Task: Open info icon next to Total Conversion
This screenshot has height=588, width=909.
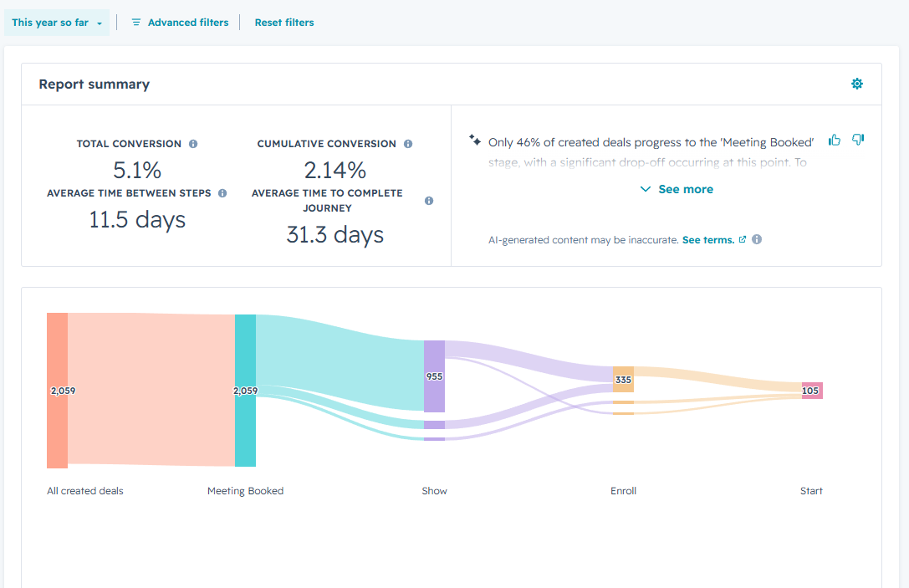Action: coord(193,144)
